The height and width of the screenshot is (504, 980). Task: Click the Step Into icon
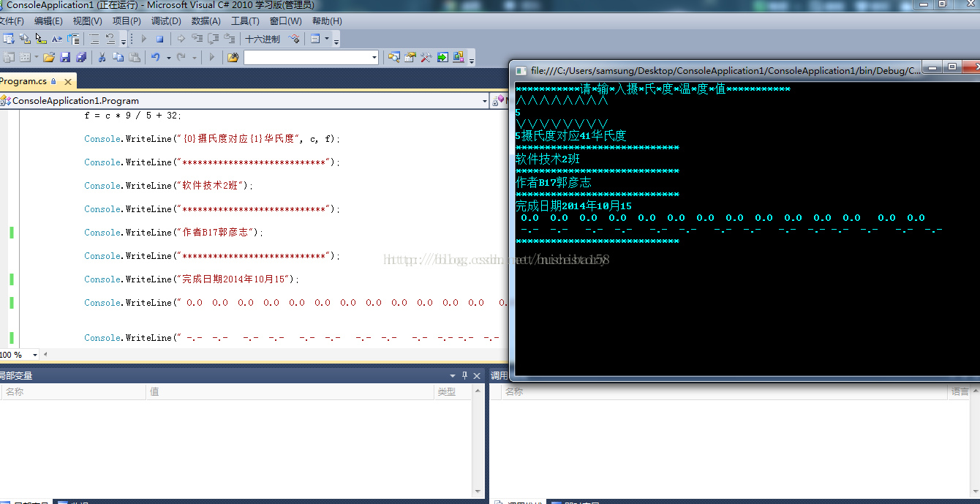[x=197, y=39]
